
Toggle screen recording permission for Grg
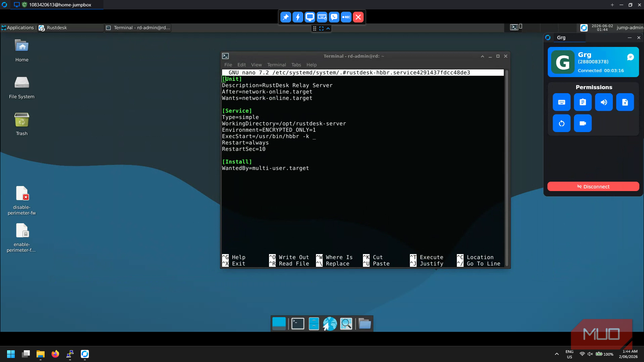coord(583,123)
